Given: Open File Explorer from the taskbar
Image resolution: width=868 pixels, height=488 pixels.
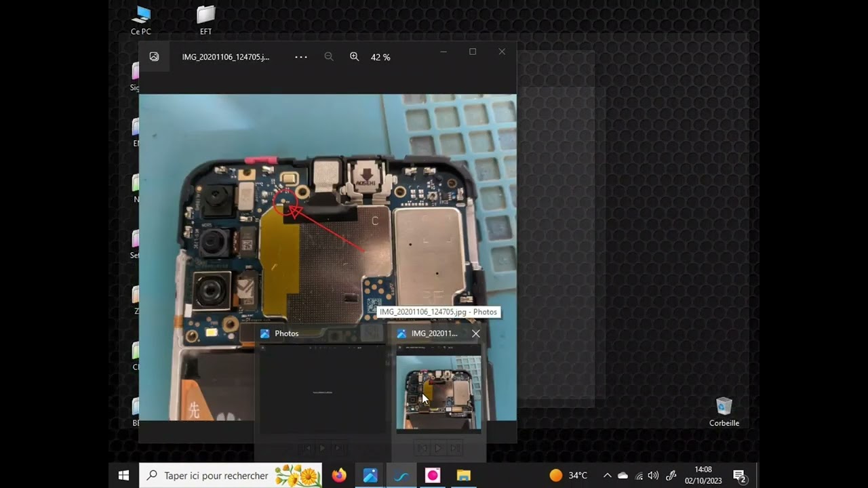Looking at the screenshot, I should click(463, 476).
